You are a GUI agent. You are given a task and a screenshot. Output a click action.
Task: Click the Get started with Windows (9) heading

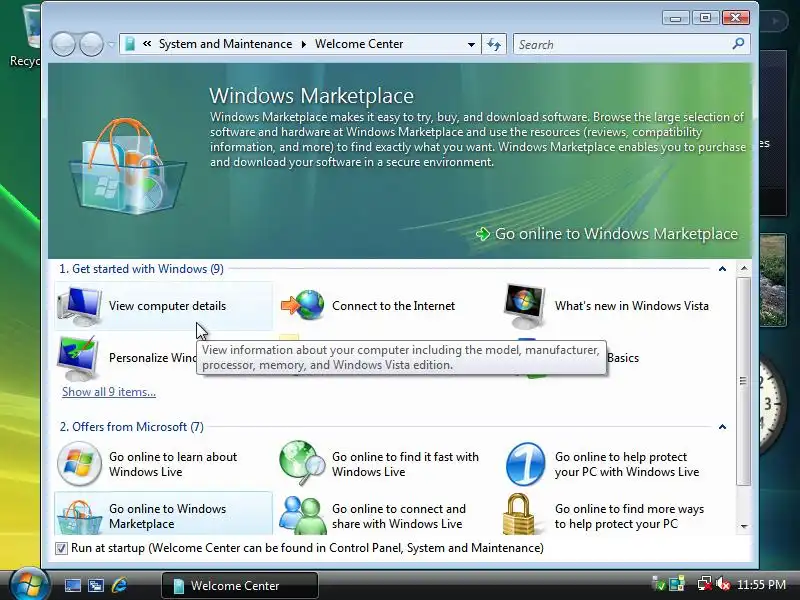141,269
